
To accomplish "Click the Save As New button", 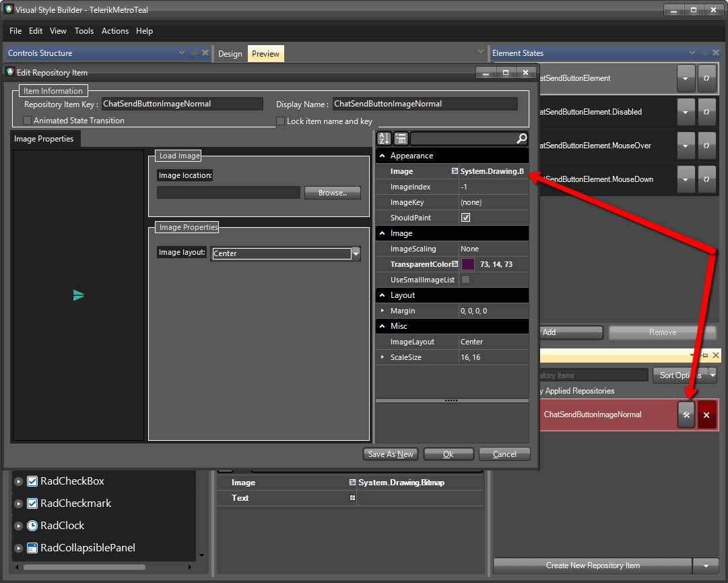I will click(390, 454).
